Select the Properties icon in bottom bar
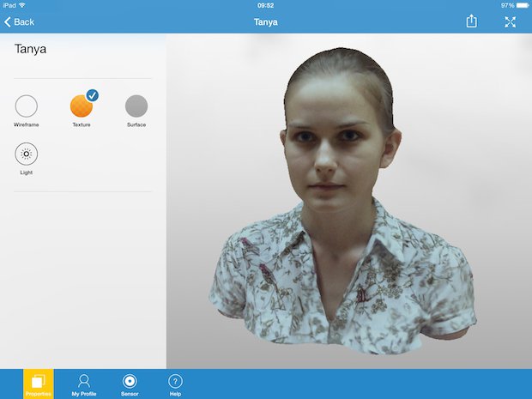The image size is (532, 399). pos(38,381)
